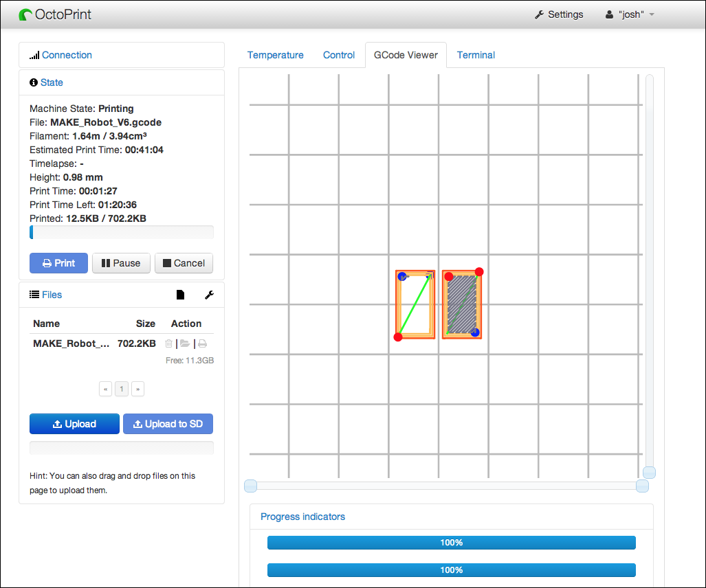The width and height of the screenshot is (706, 588).
Task: Click the document icon in Files header
Action: coord(181,295)
